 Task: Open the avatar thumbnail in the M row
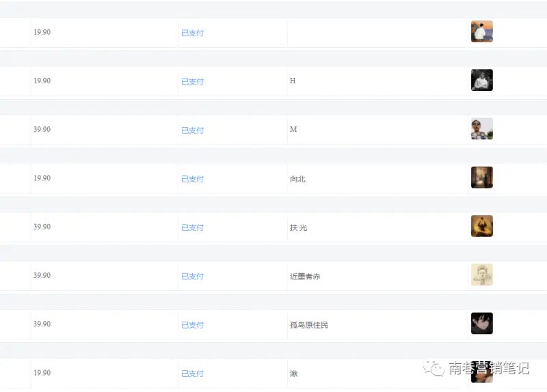pyautogui.click(x=482, y=129)
